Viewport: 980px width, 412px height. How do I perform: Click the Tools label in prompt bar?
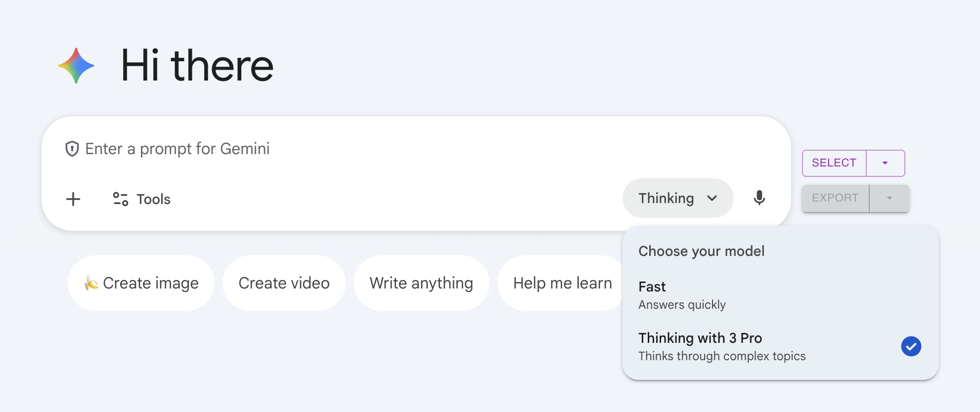pos(153,199)
